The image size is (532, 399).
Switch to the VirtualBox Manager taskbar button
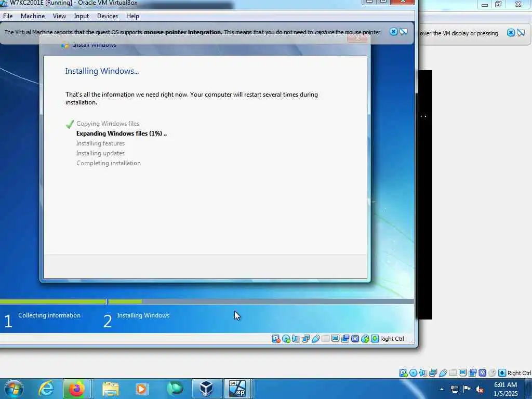(206, 389)
